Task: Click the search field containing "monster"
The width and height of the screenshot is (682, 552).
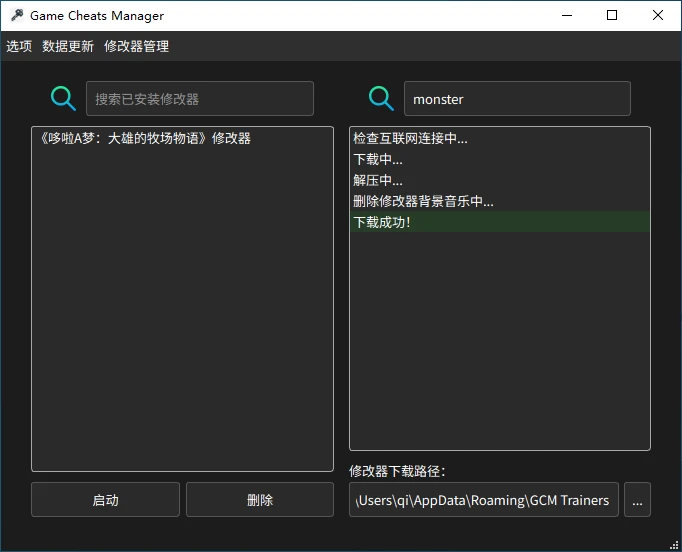Action: [516, 99]
